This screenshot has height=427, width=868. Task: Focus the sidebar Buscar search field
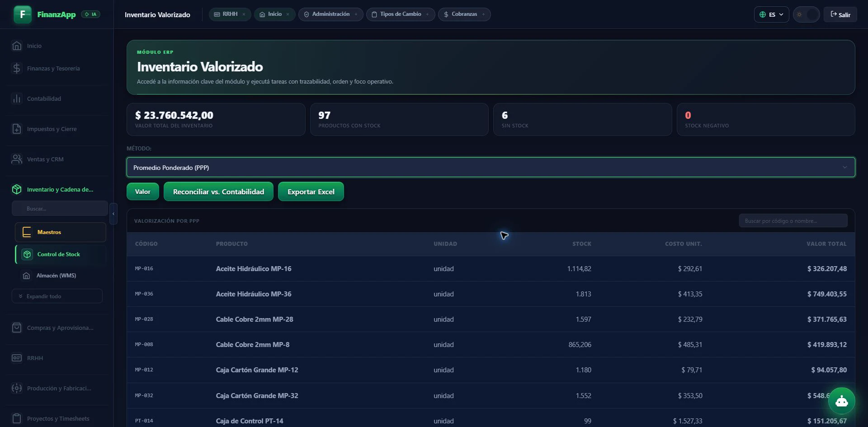tap(60, 208)
